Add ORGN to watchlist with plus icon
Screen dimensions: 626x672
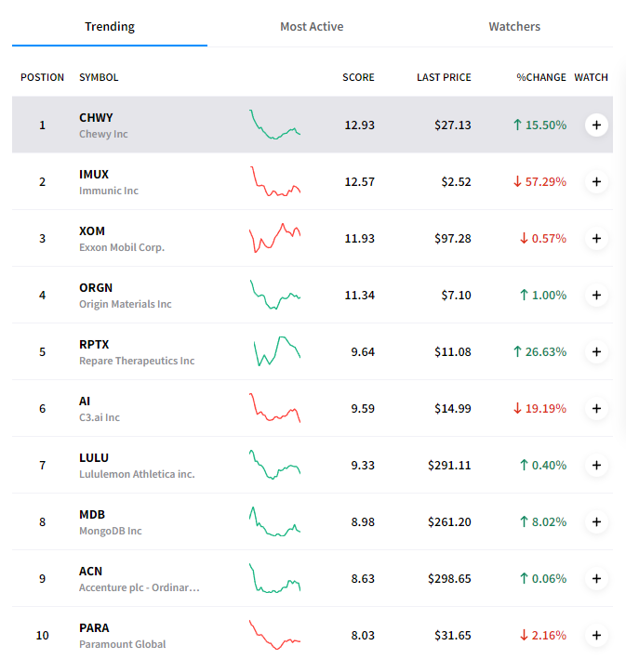click(x=596, y=296)
